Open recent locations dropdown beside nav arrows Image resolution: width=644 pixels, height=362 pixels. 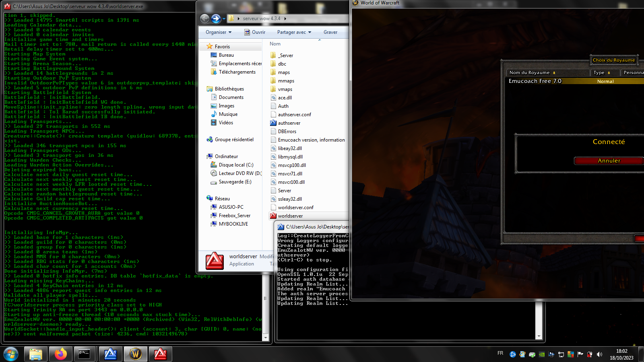click(224, 19)
